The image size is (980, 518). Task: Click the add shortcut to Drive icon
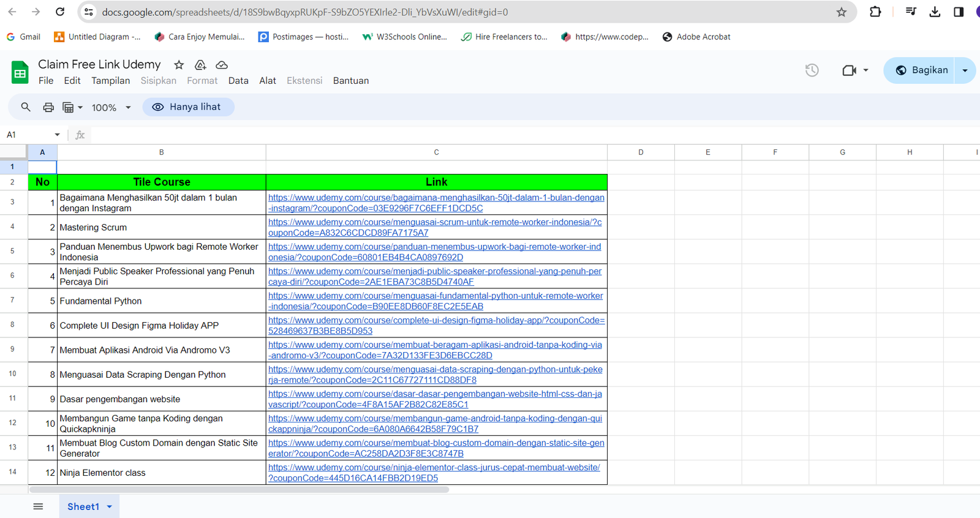[200, 64]
